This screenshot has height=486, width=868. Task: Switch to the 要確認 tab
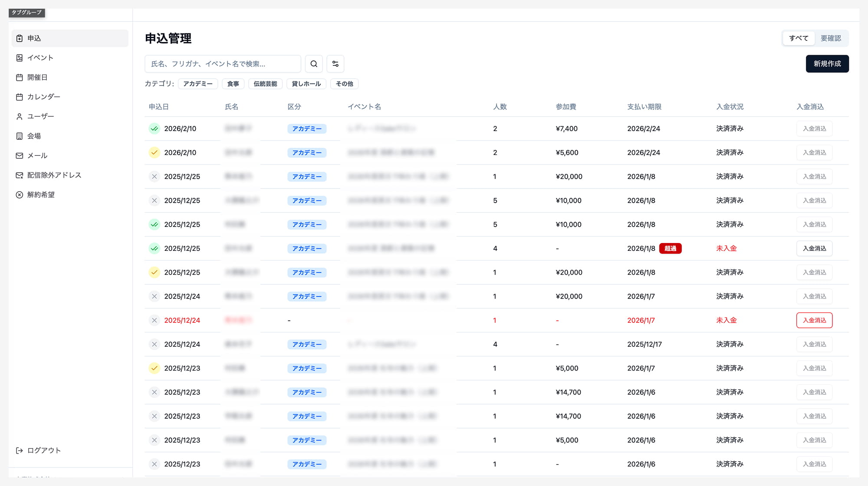pyautogui.click(x=830, y=38)
